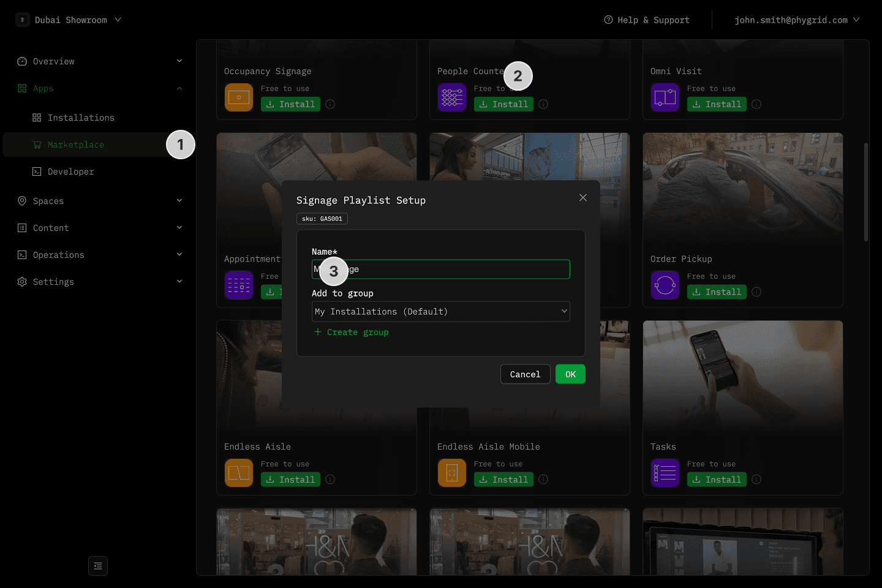882x588 pixels.
Task: Click the Help & Support question mark icon
Action: point(608,20)
